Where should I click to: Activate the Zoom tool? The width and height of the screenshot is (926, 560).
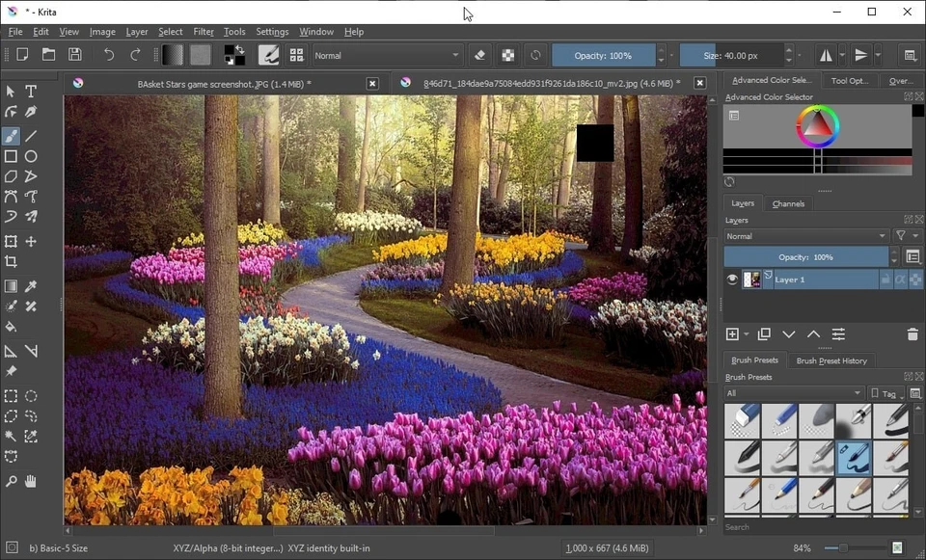click(x=12, y=481)
